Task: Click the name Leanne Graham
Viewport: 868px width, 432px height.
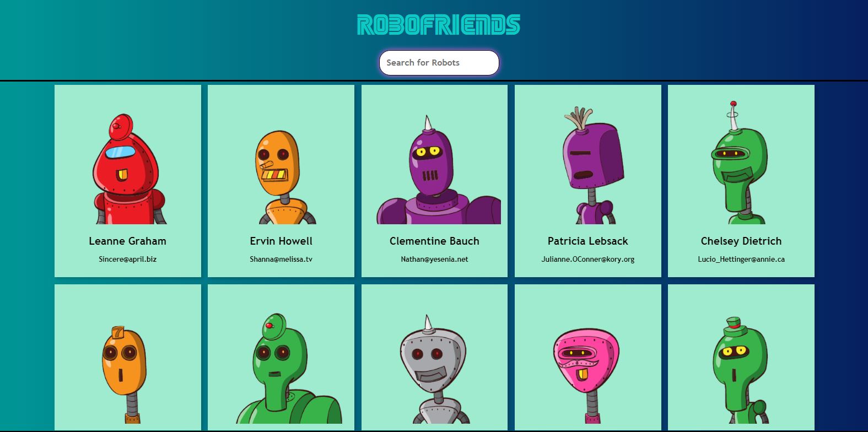Action: (x=127, y=241)
